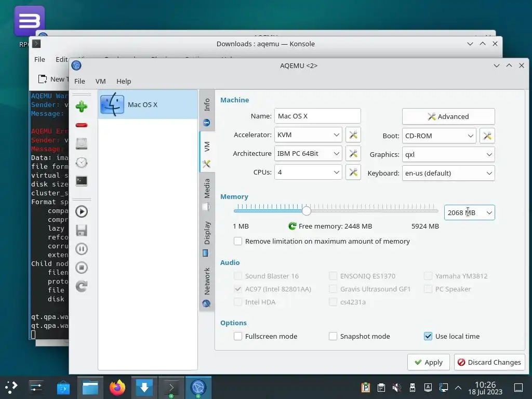Toggle PC Speaker checkbox
Viewport: 532px width, 399px height.
428,289
